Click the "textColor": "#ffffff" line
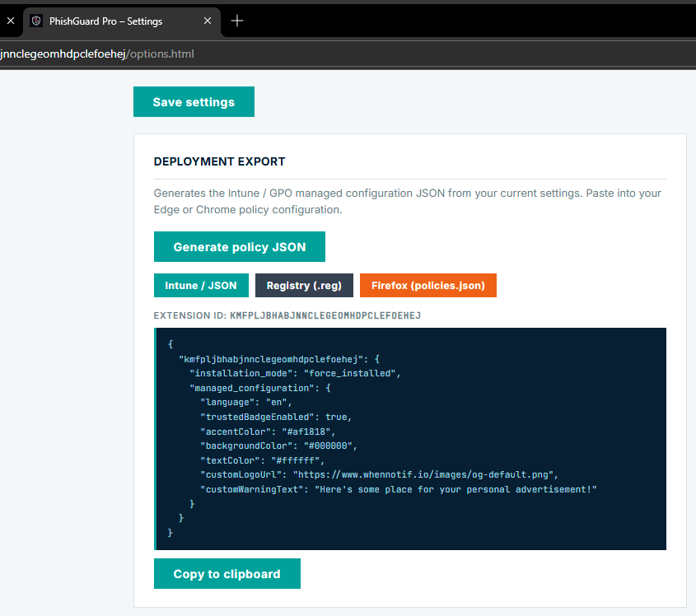696x616 pixels. 262,460
